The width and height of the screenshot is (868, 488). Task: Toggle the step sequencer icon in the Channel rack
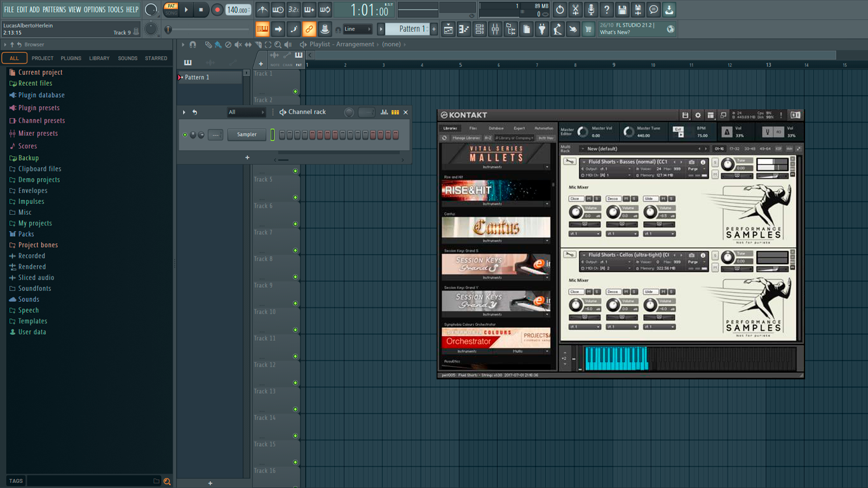tap(395, 112)
